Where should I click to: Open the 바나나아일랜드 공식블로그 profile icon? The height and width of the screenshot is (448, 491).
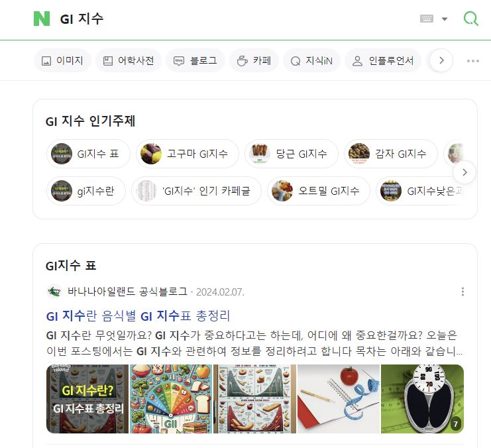54,292
